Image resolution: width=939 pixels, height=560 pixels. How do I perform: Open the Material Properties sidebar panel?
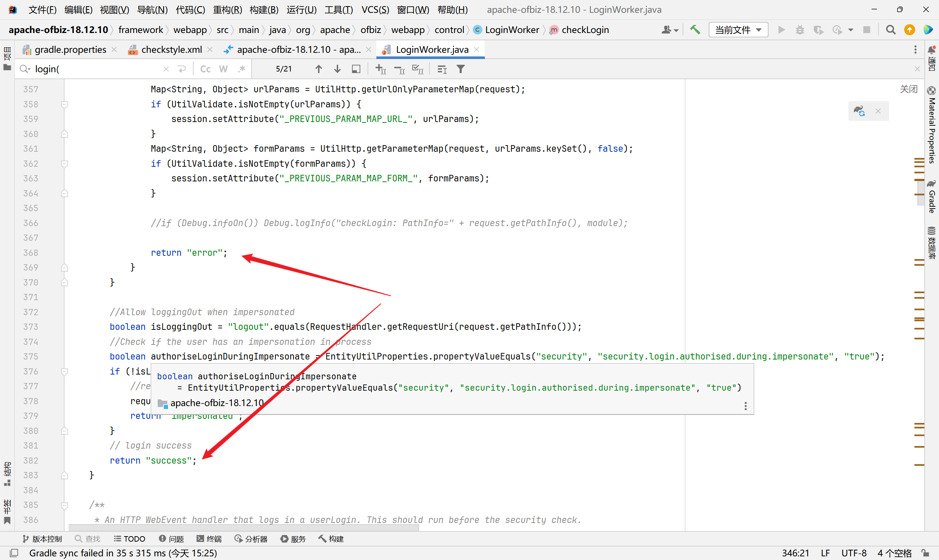pyautogui.click(x=932, y=125)
